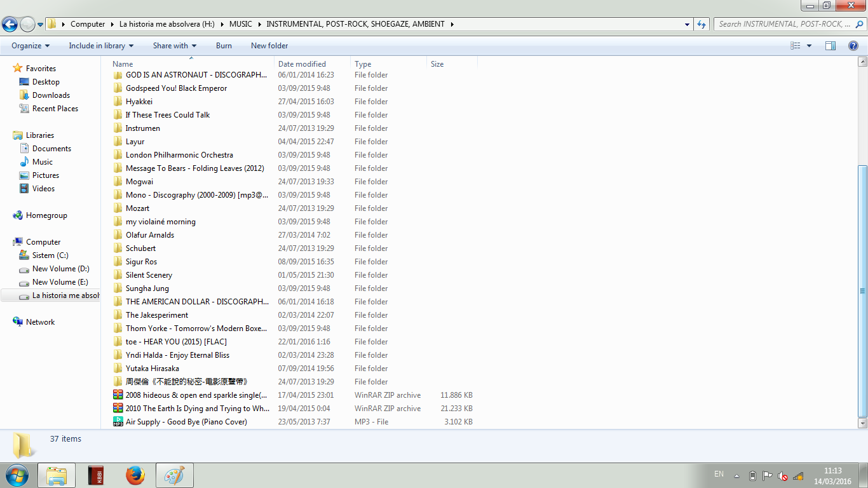Select the Sungha Jung folder
Viewport: 868px width, 488px height.
147,288
